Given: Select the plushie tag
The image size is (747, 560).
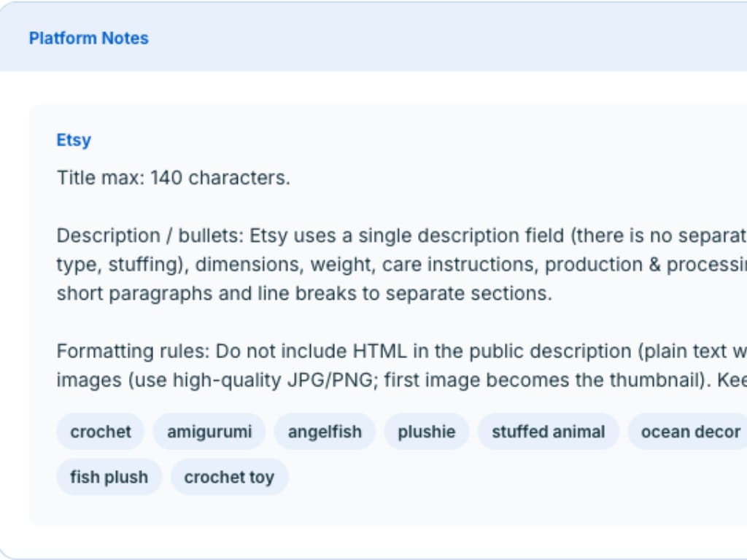Looking at the screenshot, I should pyautogui.click(x=426, y=431).
